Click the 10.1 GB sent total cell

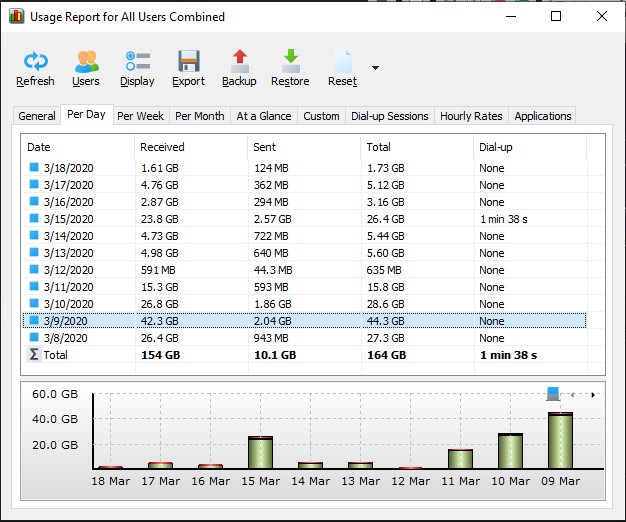point(275,355)
